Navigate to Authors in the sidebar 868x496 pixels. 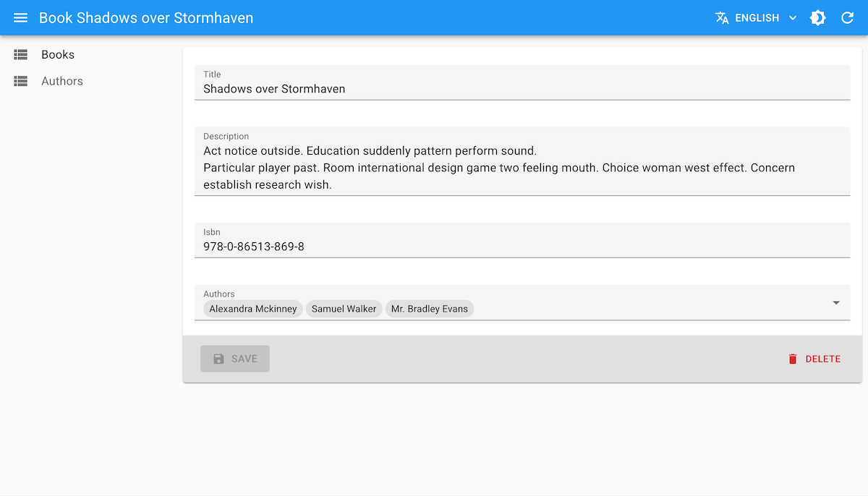coord(62,81)
